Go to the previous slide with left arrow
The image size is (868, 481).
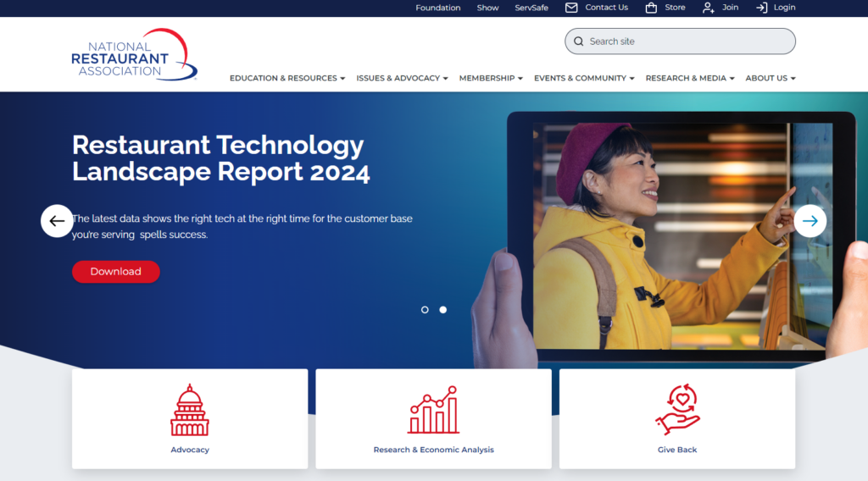57,221
